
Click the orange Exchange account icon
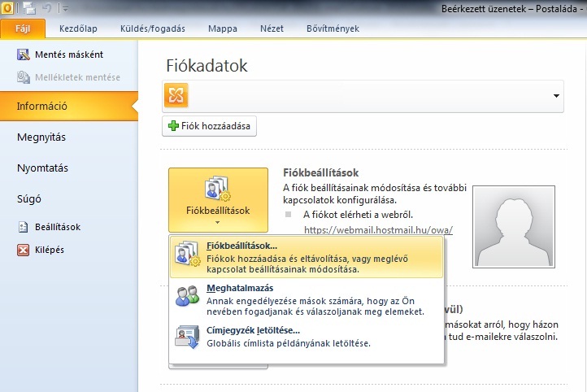click(x=176, y=95)
